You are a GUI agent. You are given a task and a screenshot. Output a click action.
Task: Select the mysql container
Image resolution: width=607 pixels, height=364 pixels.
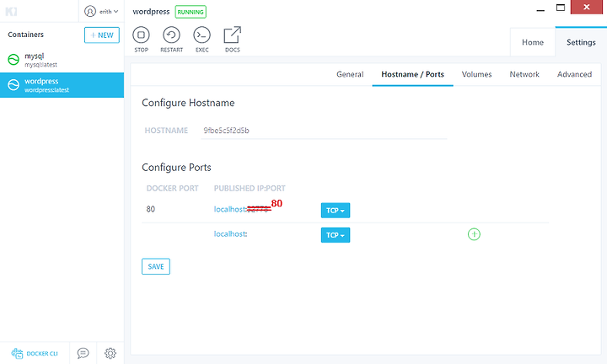click(x=62, y=60)
